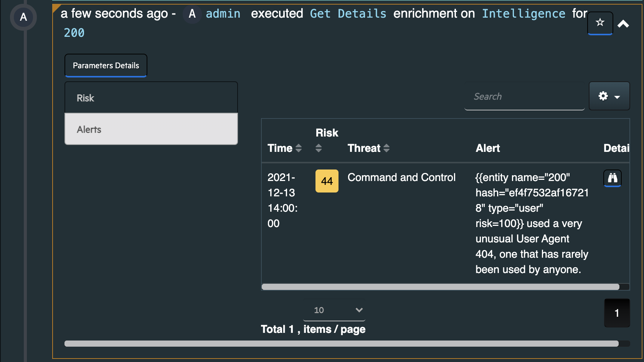Viewport: 644px width, 362px height.
Task: Open the gear settings dropdown
Action: coord(609,96)
